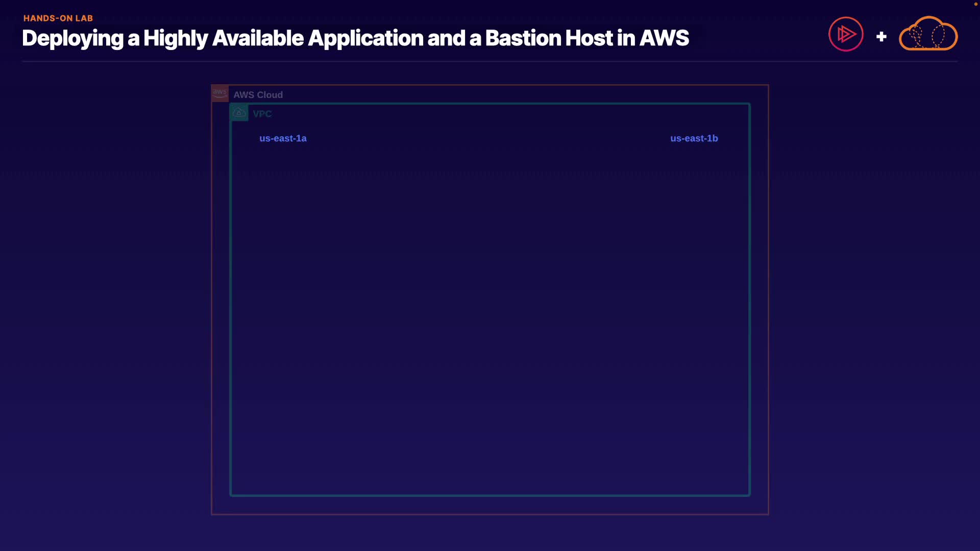This screenshot has width=980, height=551.
Task: Click the Pluralsight play logo icon
Action: pyautogui.click(x=846, y=34)
